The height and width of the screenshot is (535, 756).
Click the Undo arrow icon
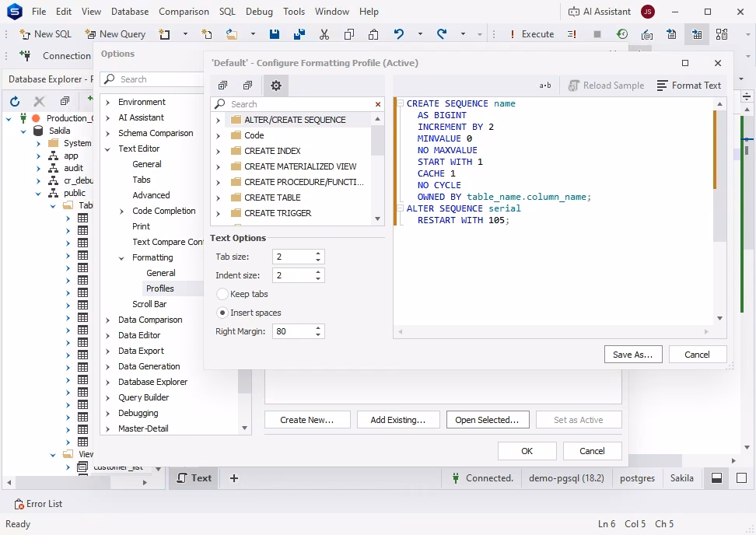(399, 34)
